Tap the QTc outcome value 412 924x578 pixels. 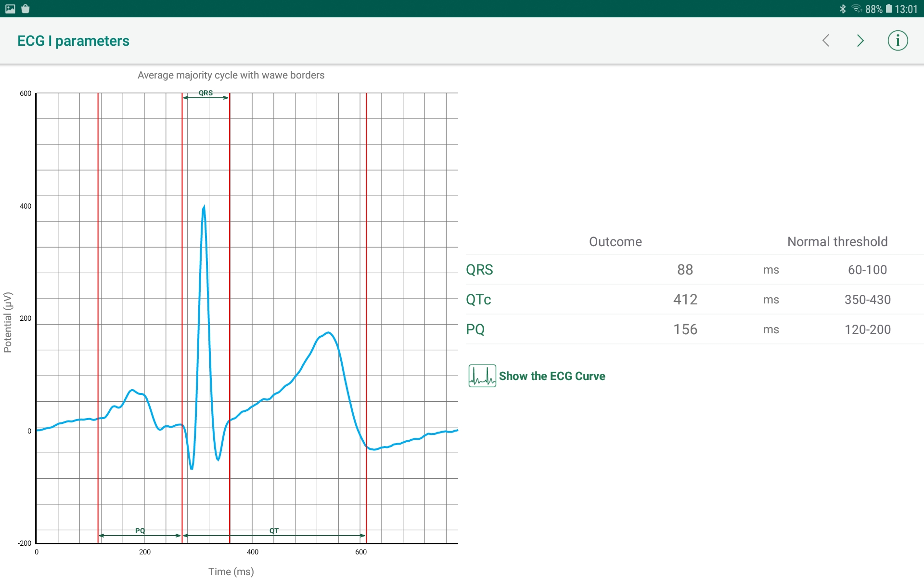coord(685,300)
